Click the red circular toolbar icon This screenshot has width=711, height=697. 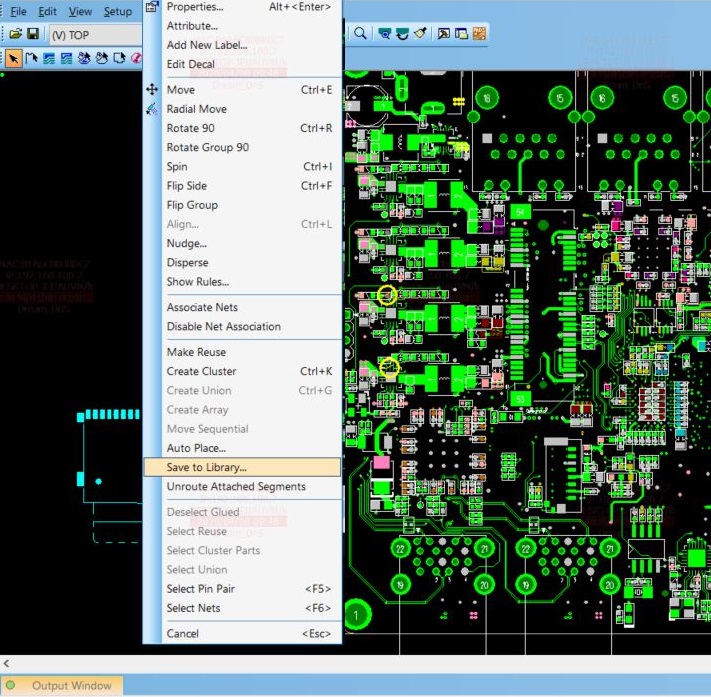(136, 58)
